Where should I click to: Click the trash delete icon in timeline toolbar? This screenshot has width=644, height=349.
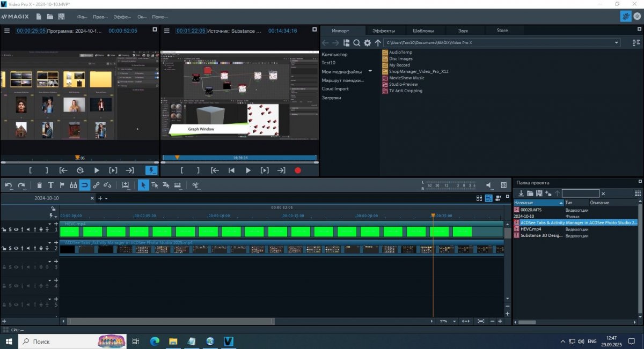point(39,185)
